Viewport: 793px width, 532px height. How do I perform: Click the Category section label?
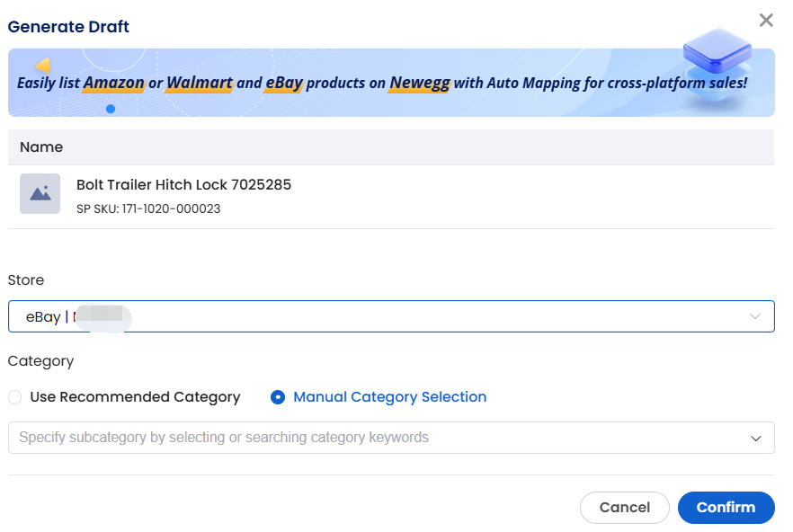[x=40, y=361]
